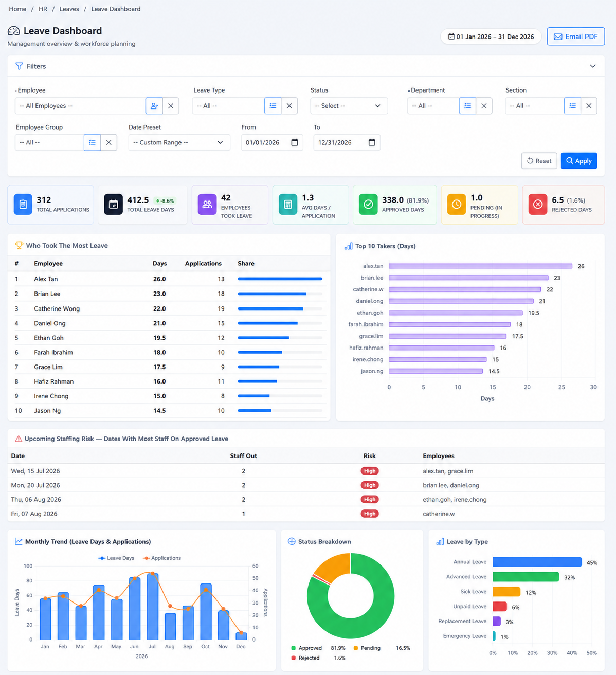This screenshot has height=675, width=616.
Task: Click the Rejected Days cross icon
Action: pyautogui.click(x=538, y=204)
